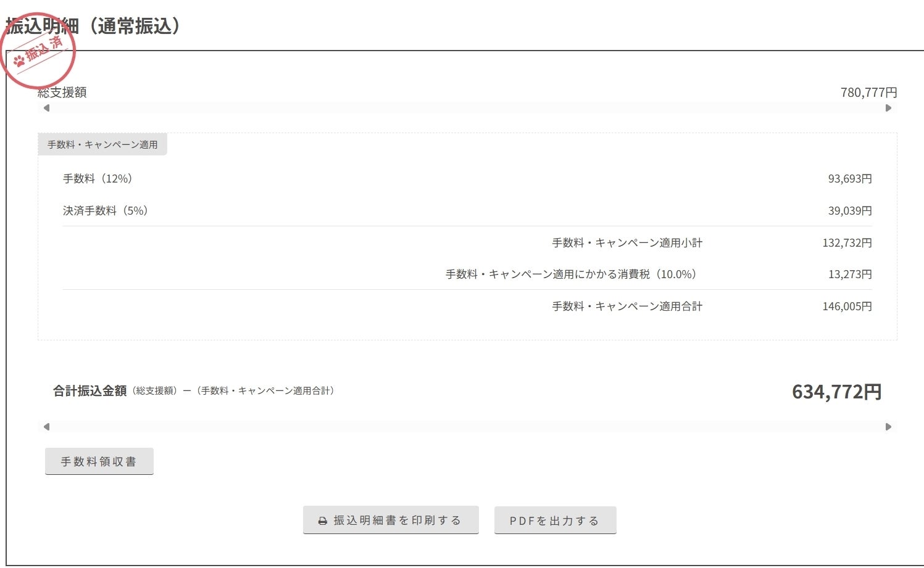This screenshot has height=568, width=924.
Task: Click the 決済手数料（5%） row label
Action: (x=106, y=211)
